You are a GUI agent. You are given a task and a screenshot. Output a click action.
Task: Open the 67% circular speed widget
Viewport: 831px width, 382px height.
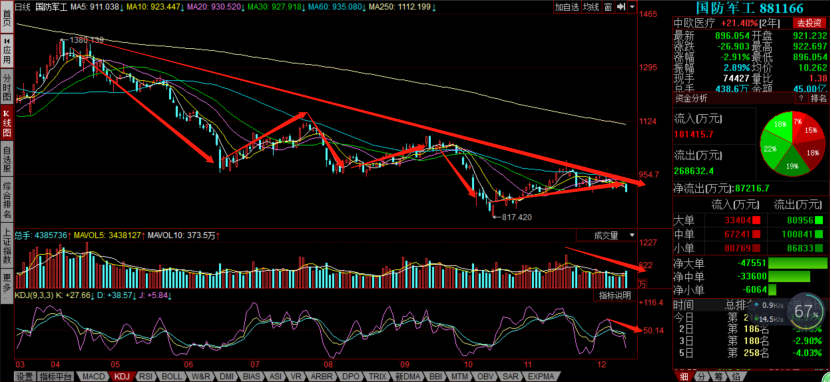pyautogui.click(x=807, y=311)
